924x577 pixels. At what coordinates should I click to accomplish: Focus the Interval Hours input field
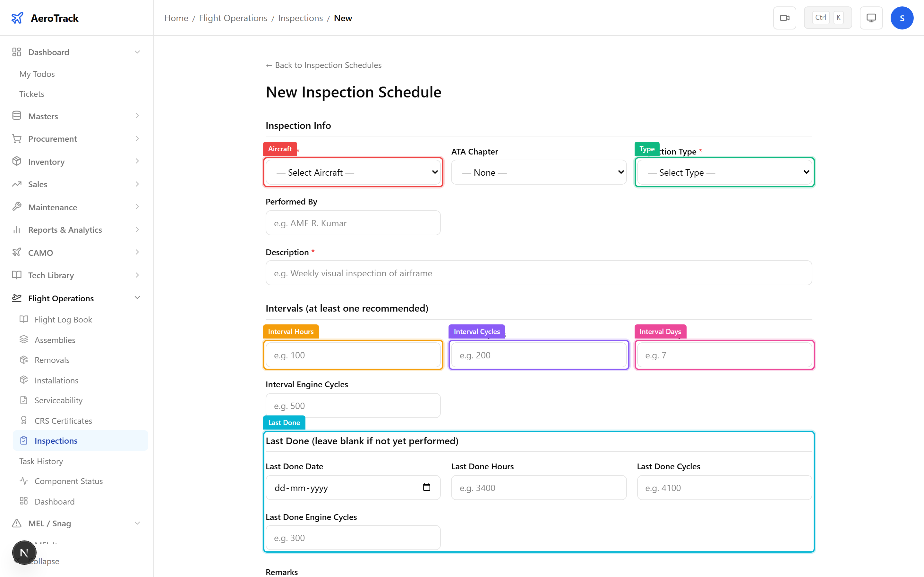pyautogui.click(x=352, y=355)
